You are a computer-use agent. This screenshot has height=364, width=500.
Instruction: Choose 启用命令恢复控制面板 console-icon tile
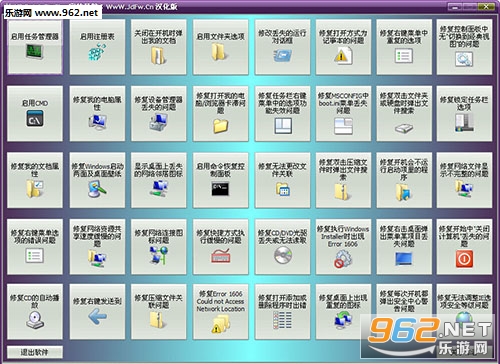click(x=221, y=180)
